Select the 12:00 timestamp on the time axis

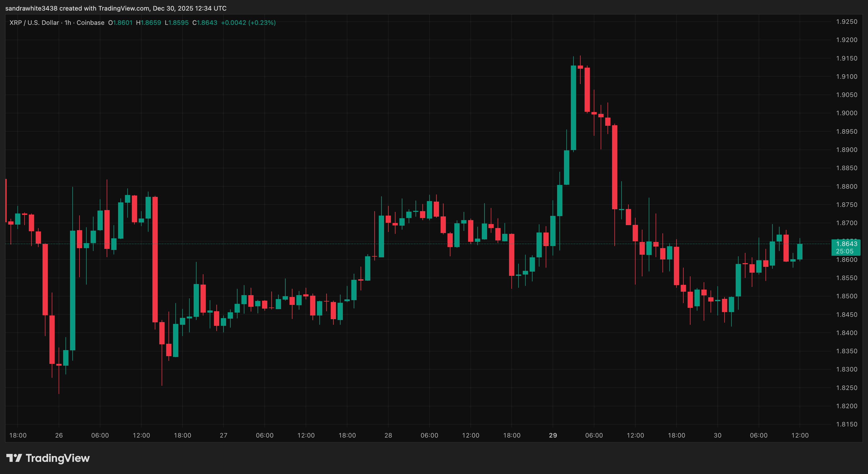801,435
